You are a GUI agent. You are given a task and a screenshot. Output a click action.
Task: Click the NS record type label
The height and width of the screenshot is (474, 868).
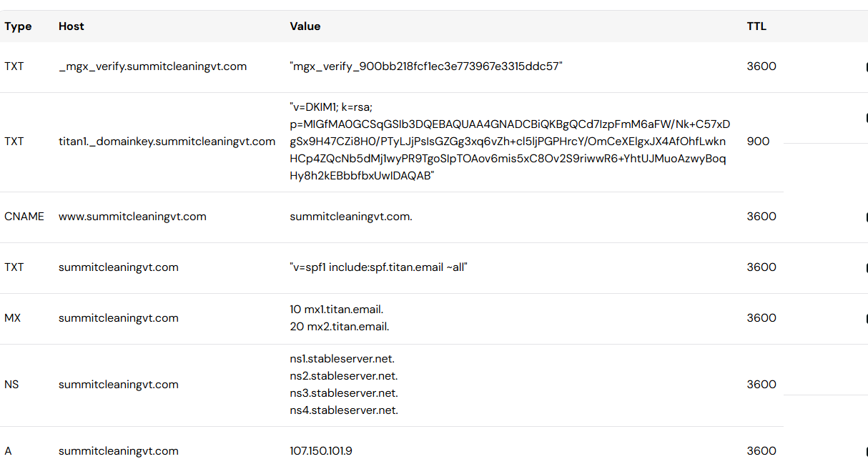[x=11, y=385]
